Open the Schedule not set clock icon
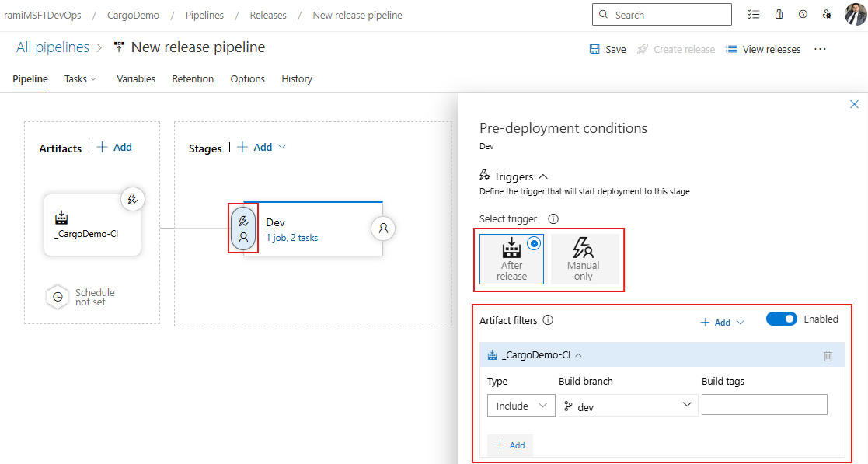Screen dimensions: 868x464 [x=57, y=296]
